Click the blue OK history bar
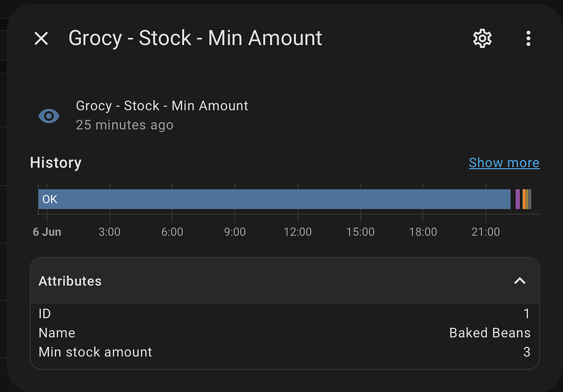The height and width of the screenshot is (392, 563). point(274,199)
